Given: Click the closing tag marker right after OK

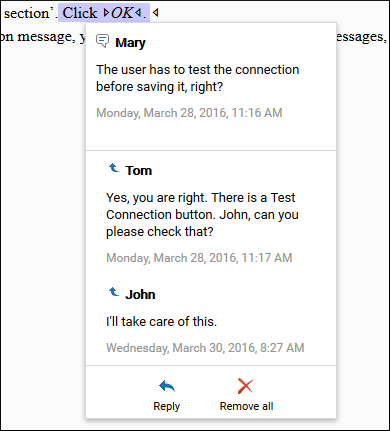Looking at the screenshot, I should pyautogui.click(x=138, y=13).
